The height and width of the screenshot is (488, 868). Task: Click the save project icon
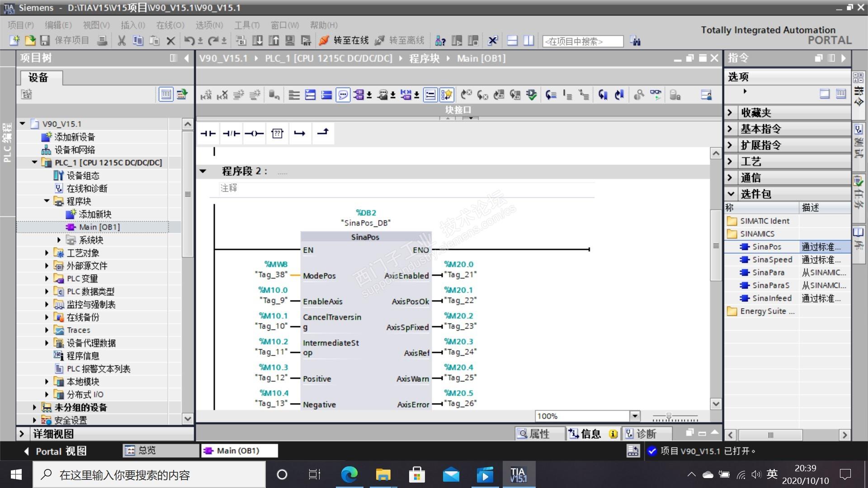click(x=45, y=41)
